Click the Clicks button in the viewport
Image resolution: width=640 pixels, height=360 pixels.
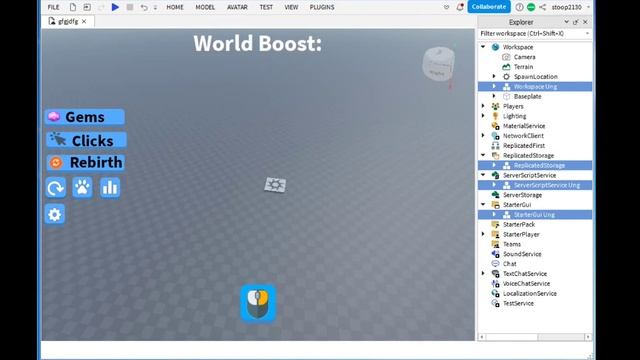(87, 140)
